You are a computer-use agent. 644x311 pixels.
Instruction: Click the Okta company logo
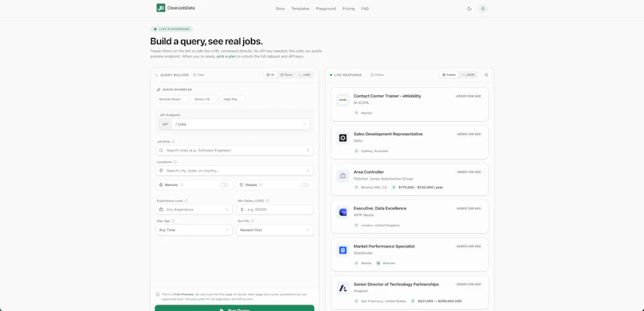click(x=343, y=138)
